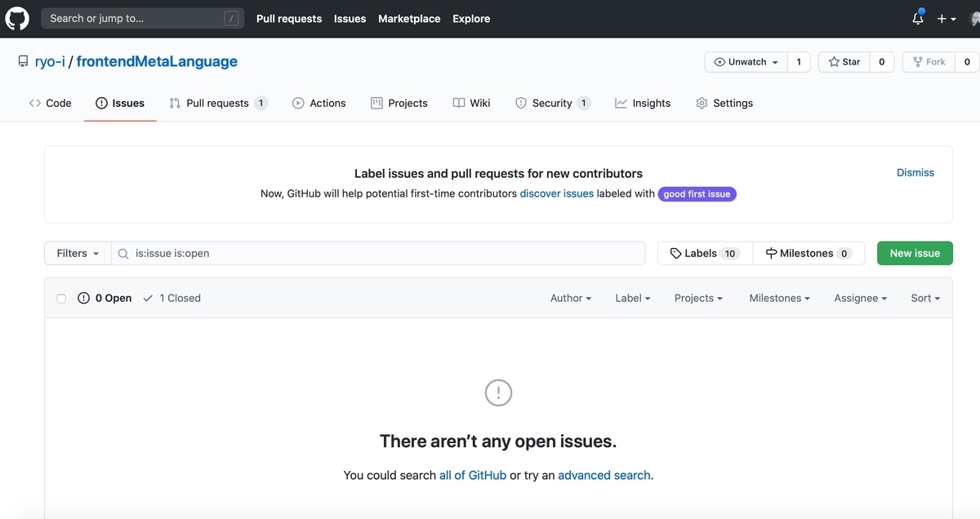Click the magnifier icon in the filter box
980x519 pixels.
point(123,254)
